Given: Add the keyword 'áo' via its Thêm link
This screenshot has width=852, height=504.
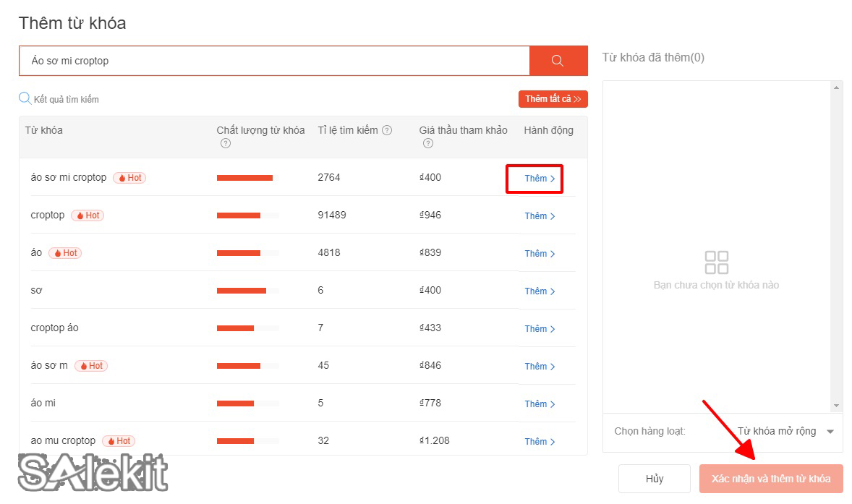Looking at the screenshot, I should click(535, 253).
